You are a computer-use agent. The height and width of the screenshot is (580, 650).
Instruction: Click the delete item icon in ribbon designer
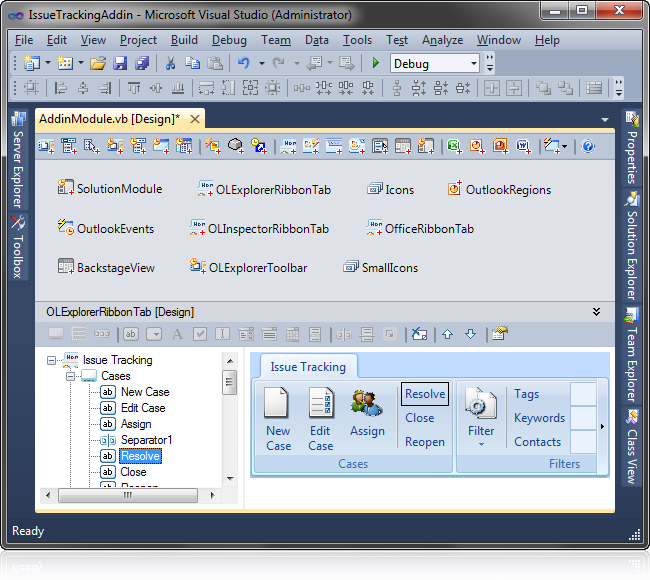coord(419,334)
